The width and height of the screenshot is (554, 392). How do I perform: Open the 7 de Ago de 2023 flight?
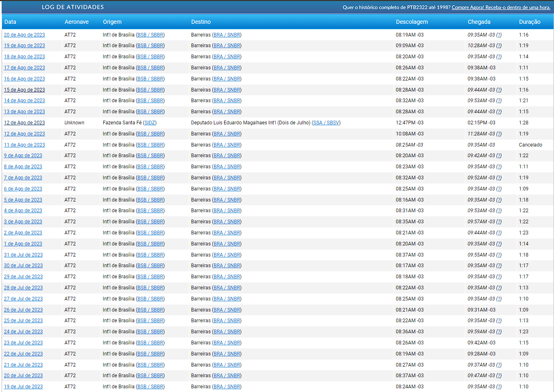(23, 178)
